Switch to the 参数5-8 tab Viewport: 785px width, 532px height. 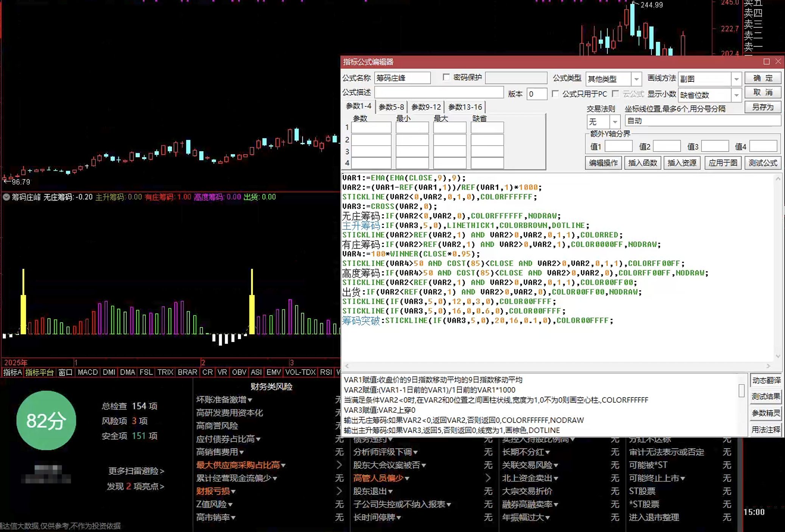(x=391, y=107)
